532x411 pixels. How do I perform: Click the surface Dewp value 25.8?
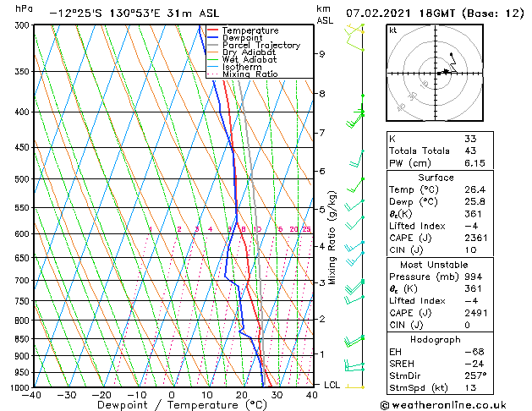coord(474,202)
